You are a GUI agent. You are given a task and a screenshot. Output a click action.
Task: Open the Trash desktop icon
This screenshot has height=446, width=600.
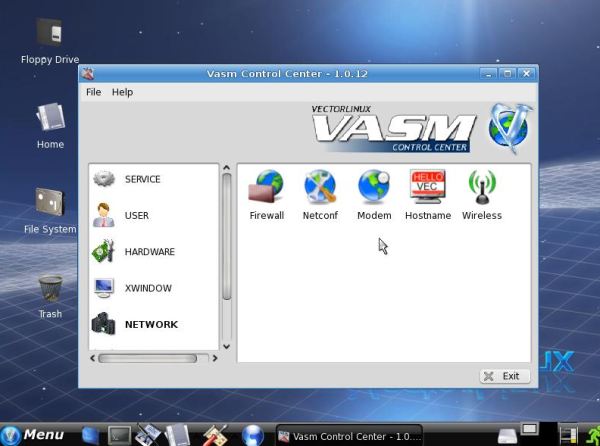[x=50, y=288]
